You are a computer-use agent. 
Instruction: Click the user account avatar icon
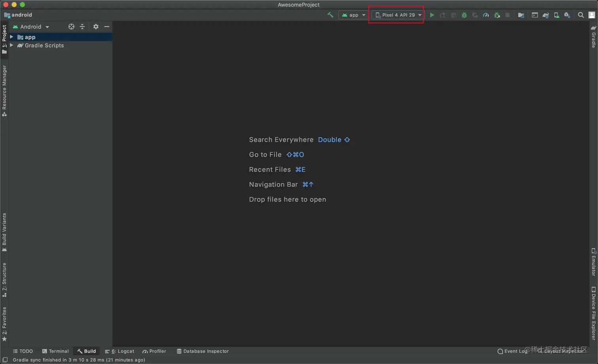pos(592,15)
